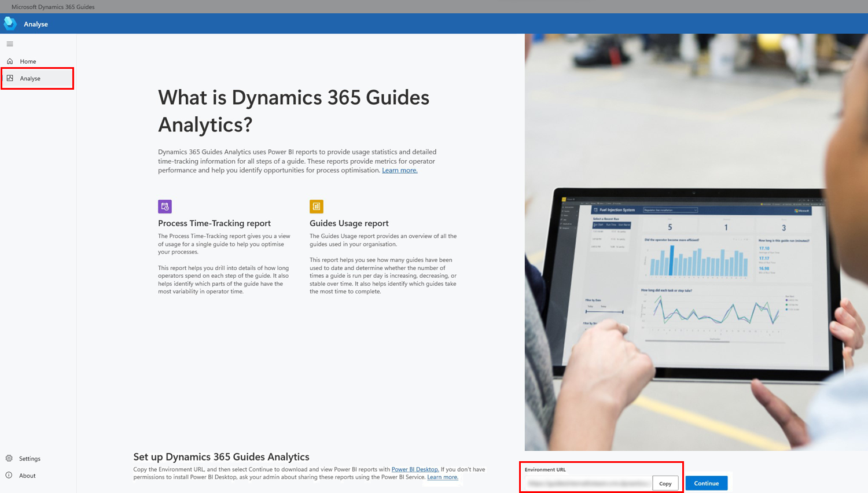
Task: Click the About info icon
Action: 9,476
